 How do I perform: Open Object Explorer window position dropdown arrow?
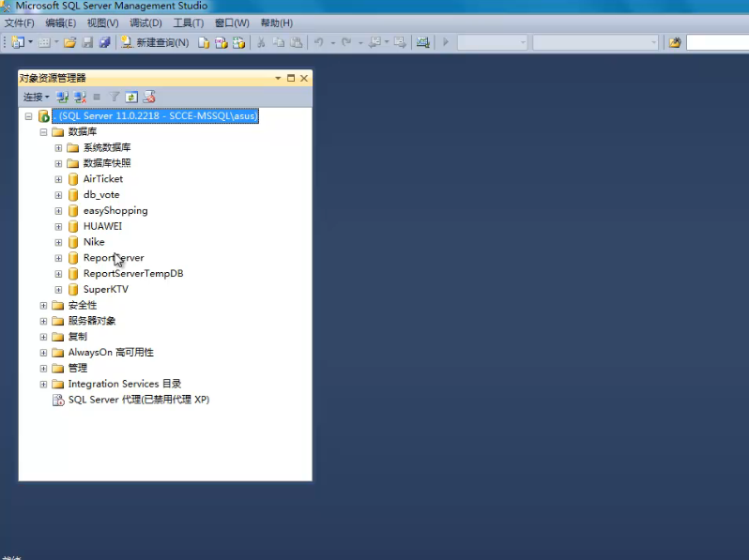[x=278, y=78]
